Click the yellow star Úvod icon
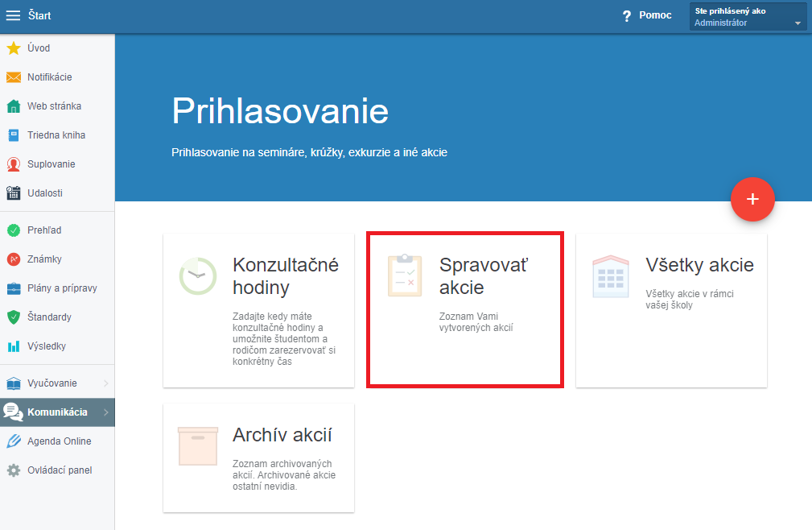 point(14,48)
